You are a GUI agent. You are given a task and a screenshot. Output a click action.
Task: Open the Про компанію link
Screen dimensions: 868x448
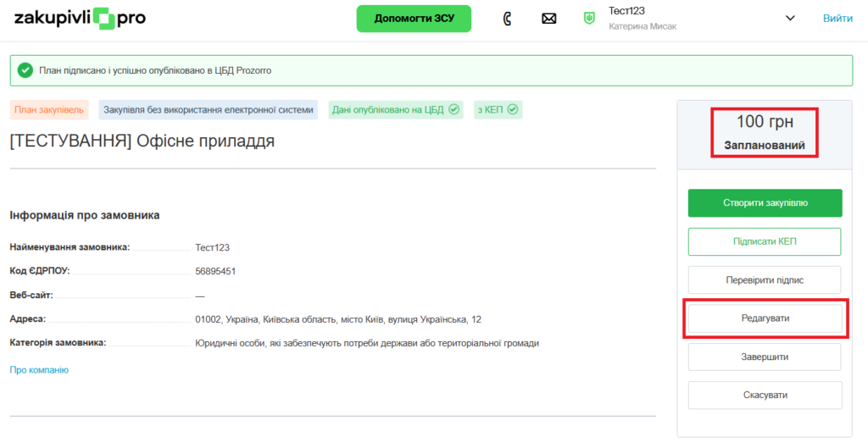coord(39,370)
